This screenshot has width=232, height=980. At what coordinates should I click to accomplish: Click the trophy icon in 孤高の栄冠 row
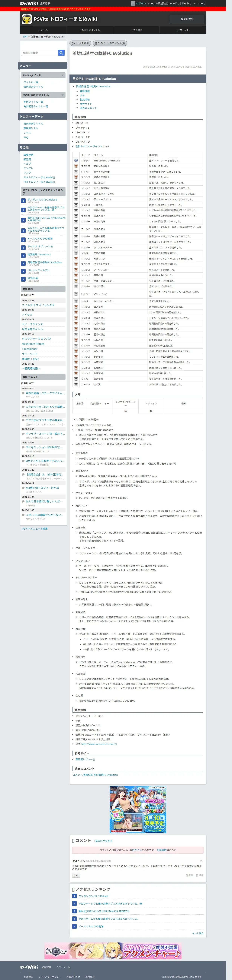click(x=76, y=229)
